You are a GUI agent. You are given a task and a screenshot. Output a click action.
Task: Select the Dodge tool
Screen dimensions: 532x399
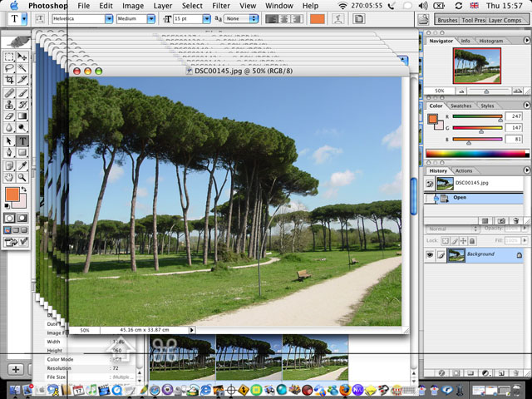pyautogui.click(x=22, y=127)
